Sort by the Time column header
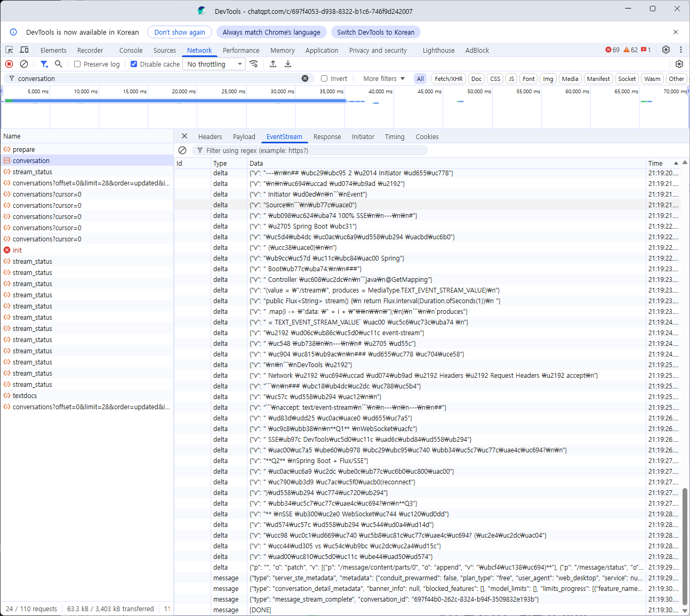The height and width of the screenshot is (616, 690). 663,163
